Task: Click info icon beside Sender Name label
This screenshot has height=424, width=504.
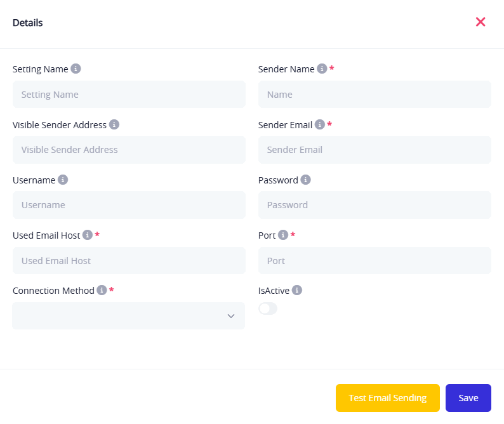Action: 322,69
